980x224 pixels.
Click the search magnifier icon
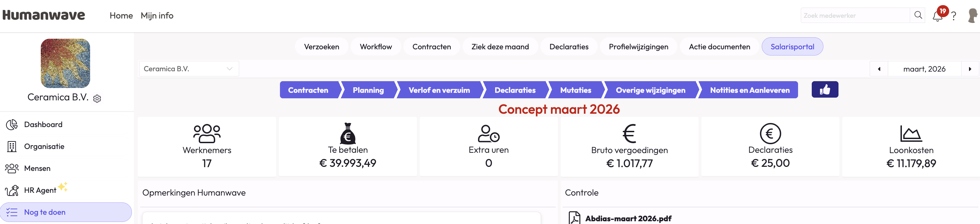[x=918, y=15]
